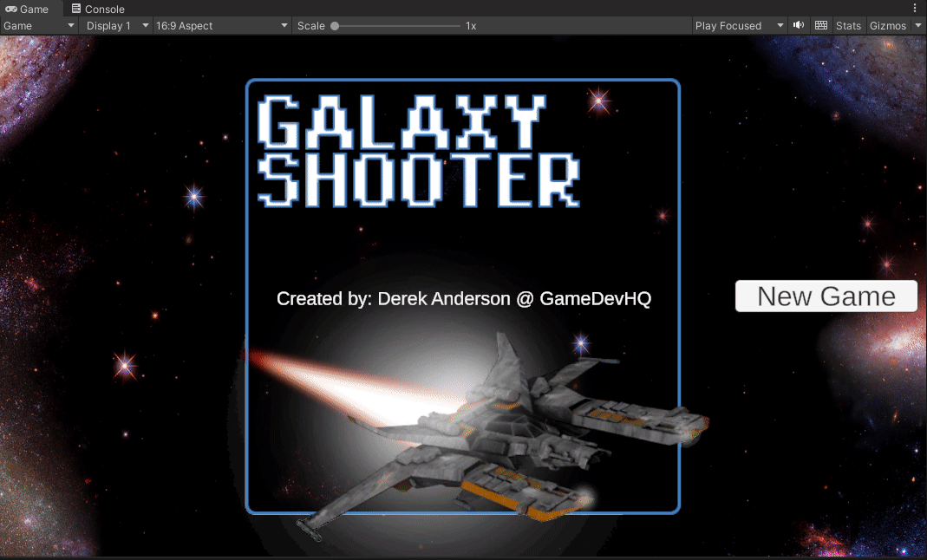Click the 'Created by: Derek Anderson @ GameDevHQ' text
Viewport: 927px width, 560px height.
463,299
